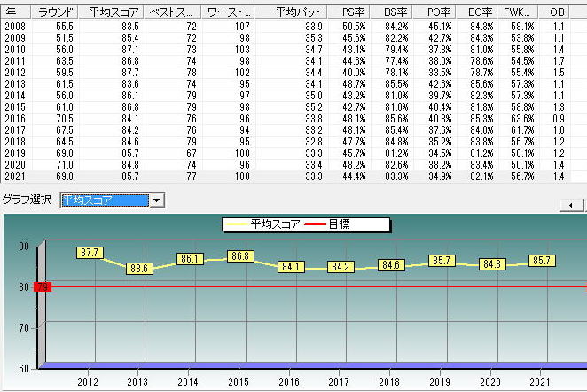The image size is (587, 392).
Task: Select the 2017 year row
Action: point(285,130)
